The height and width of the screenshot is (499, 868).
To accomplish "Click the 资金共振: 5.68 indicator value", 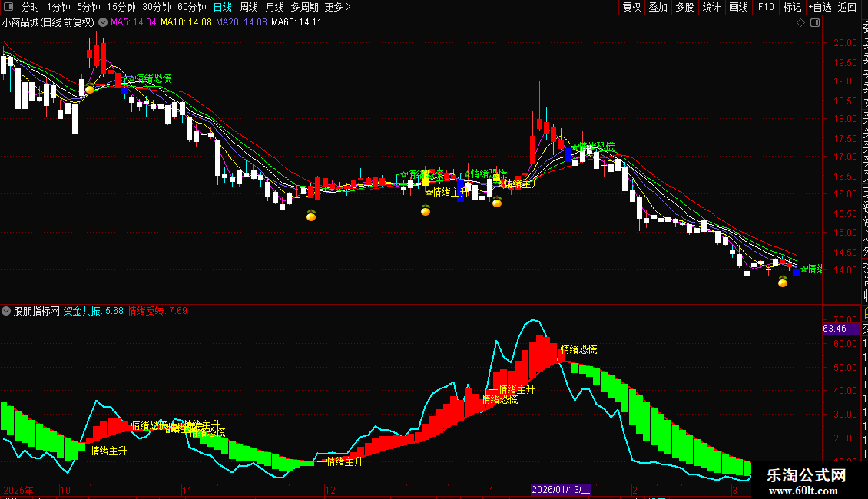I will click(93, 311).
